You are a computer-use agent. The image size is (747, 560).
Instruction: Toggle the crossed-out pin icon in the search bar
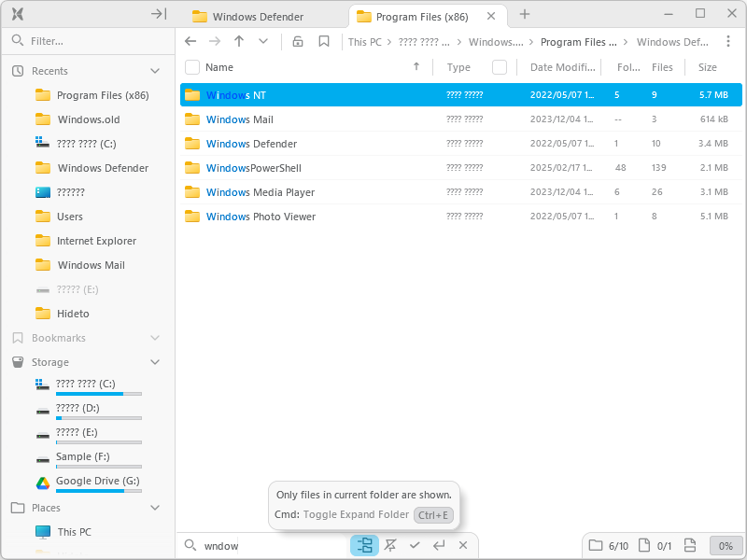pyautogui.click(x=390, y=545)
